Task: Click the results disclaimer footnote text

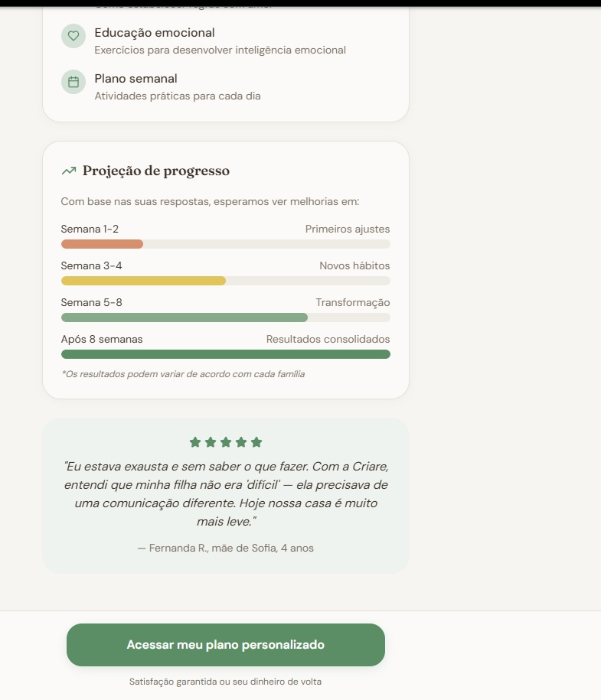Action: 183,374
